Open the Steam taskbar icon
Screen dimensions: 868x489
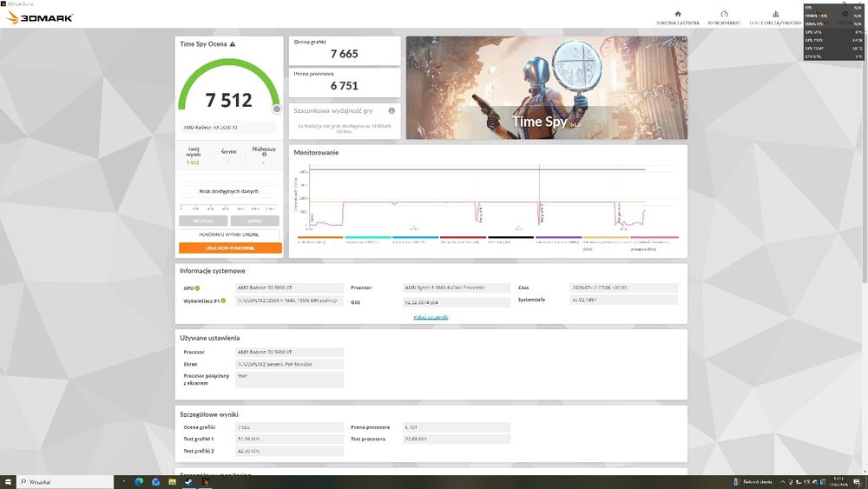click(x=188, y=482)
